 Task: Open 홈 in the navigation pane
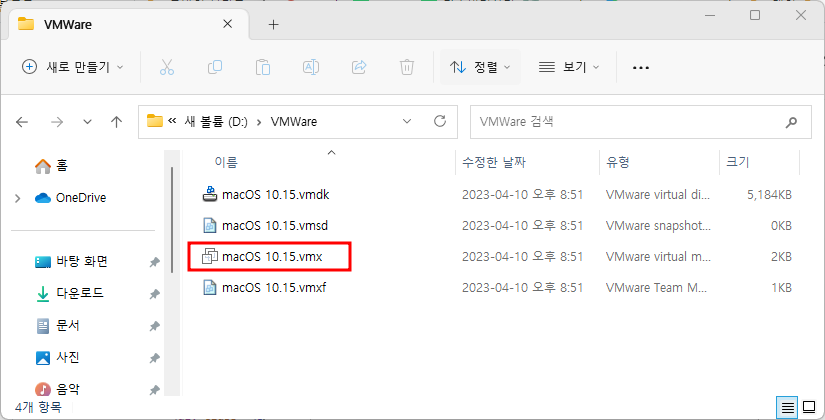tap(52, 166)
